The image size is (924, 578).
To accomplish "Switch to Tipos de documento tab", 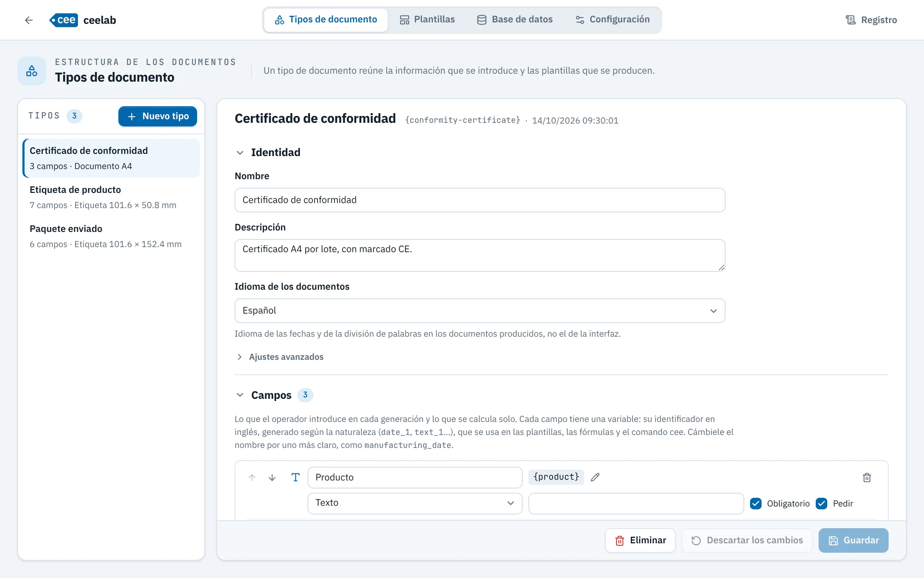I will (326, 20).
